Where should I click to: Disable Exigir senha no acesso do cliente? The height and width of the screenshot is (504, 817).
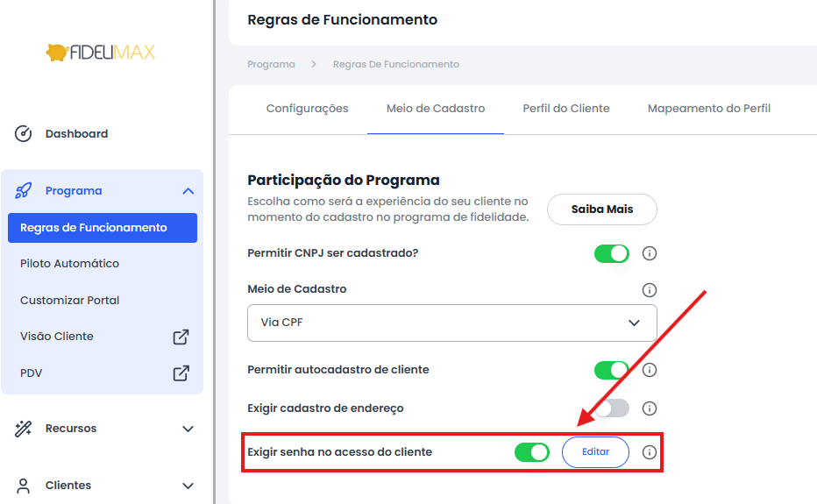532,452
